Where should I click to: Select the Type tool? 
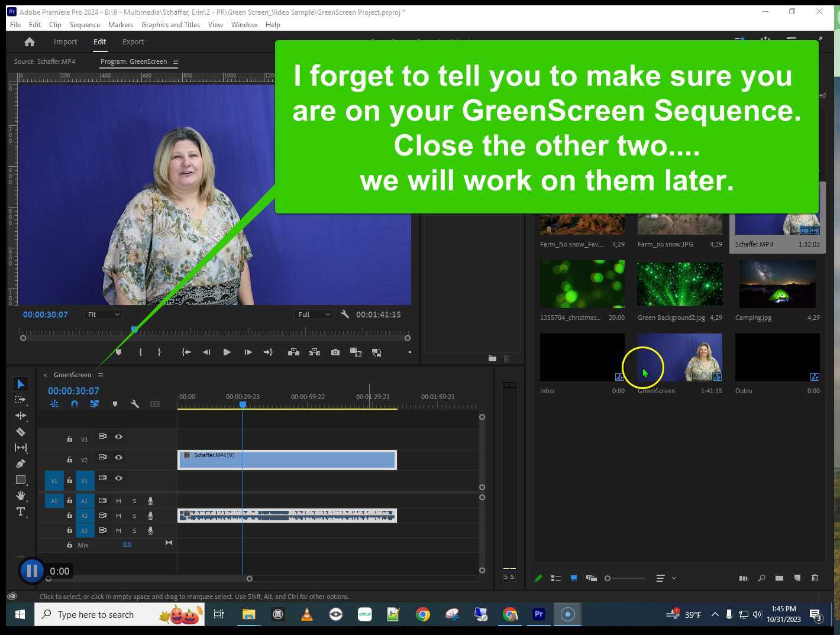click(21, 511)
